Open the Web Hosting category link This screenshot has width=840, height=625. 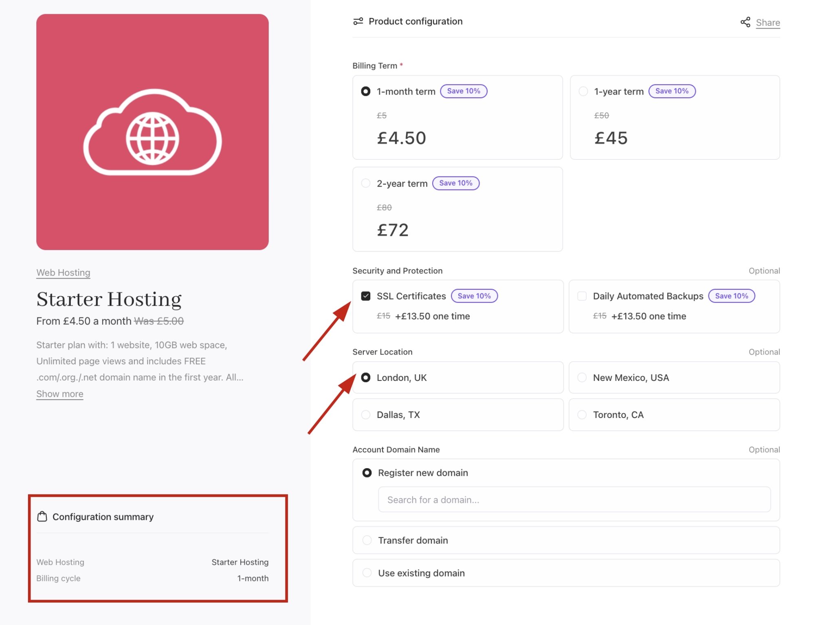(x=63, y=273)
